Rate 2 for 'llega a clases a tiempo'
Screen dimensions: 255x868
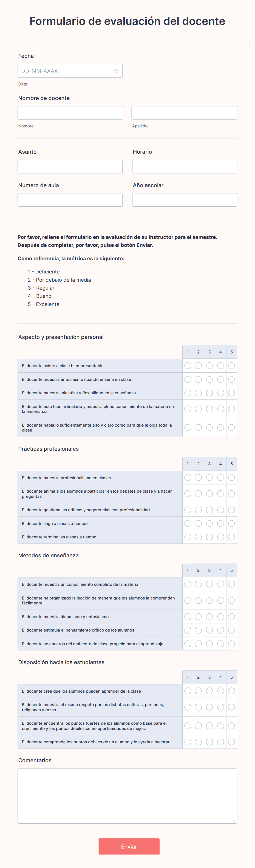(198, 523)
